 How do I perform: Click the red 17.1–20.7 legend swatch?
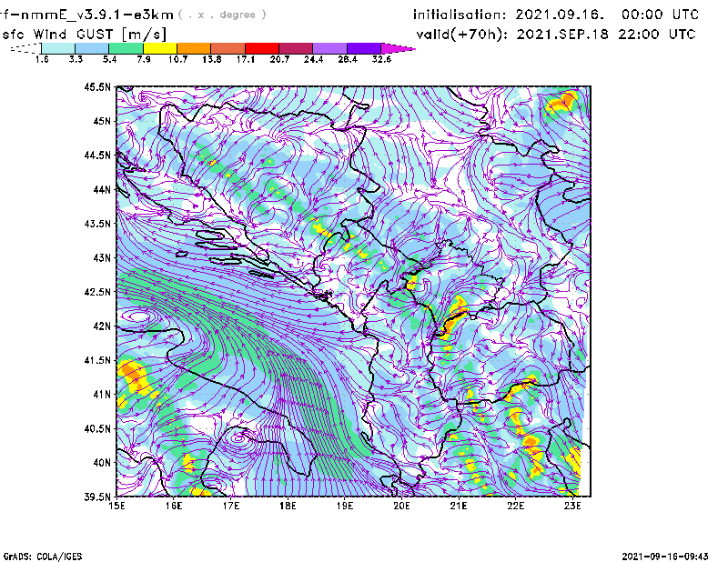(262, 48)
